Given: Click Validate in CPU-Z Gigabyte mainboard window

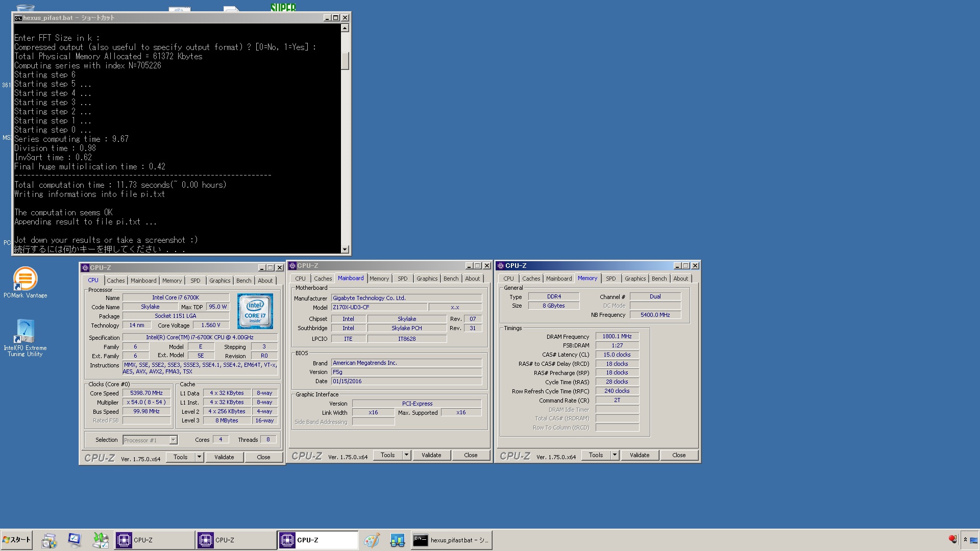Looking at the screenshot, I should tap(431, 455).
